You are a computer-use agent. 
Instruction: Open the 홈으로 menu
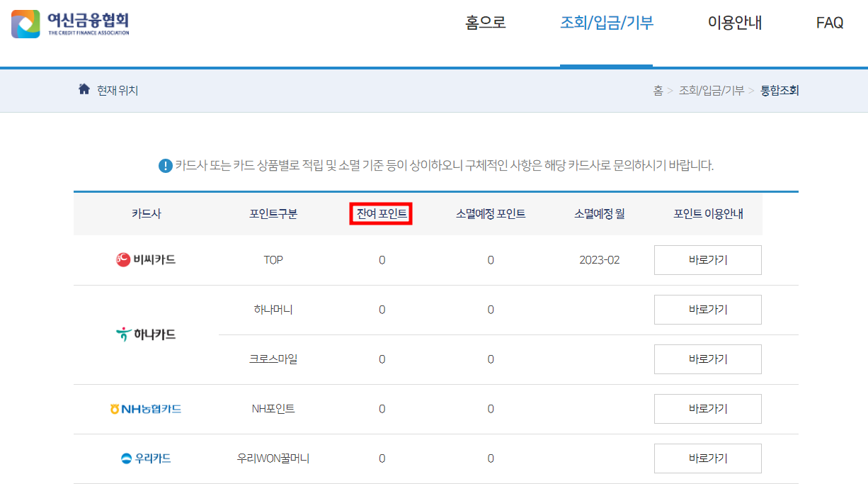tap(486, 23)
